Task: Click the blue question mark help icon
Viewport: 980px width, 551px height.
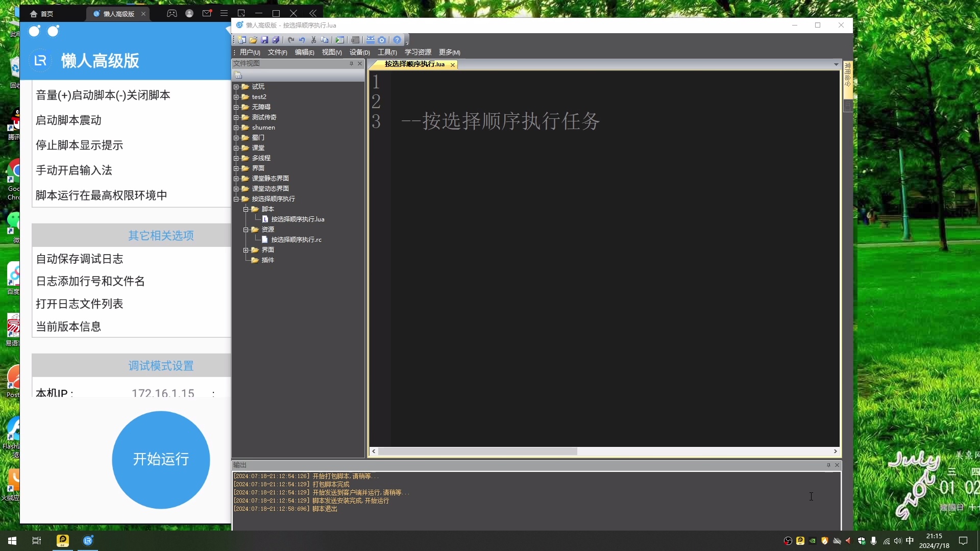Action: coord(397,40)
